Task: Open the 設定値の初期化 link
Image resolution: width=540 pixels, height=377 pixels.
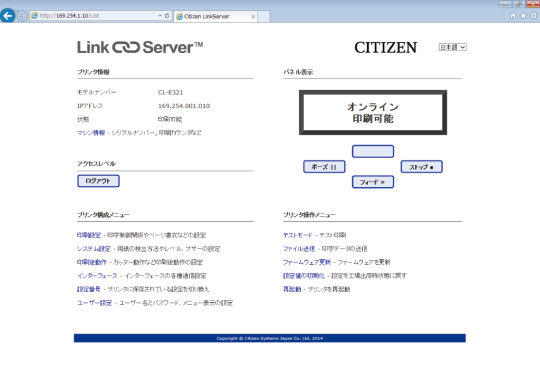Action: click(304, 276)
